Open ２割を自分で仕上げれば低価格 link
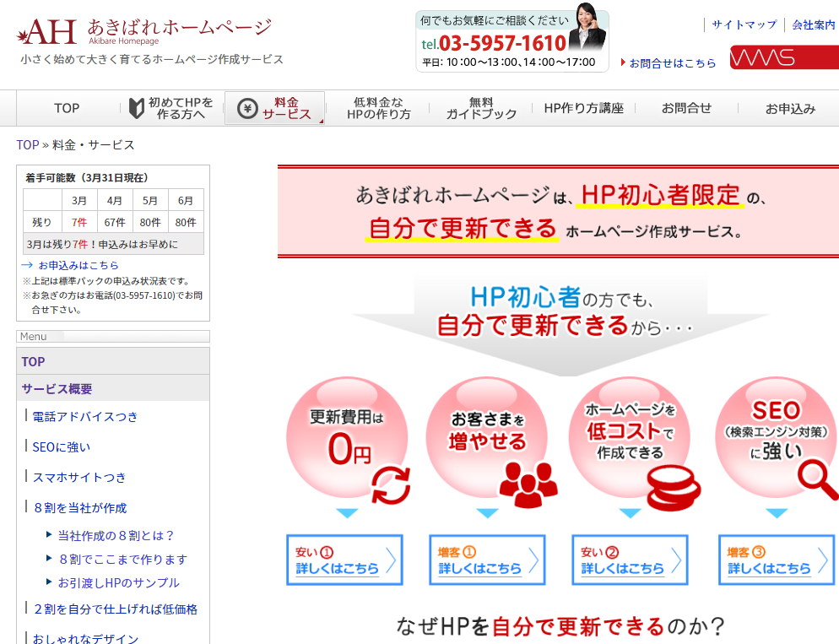This screenshot has height=644, width=839. (115, 609)
